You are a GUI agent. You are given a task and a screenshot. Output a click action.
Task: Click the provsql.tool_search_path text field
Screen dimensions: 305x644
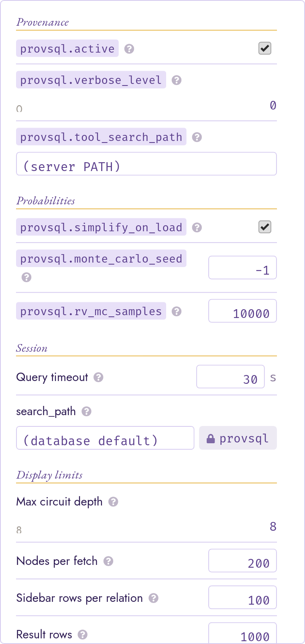click(x=146, y=164)
